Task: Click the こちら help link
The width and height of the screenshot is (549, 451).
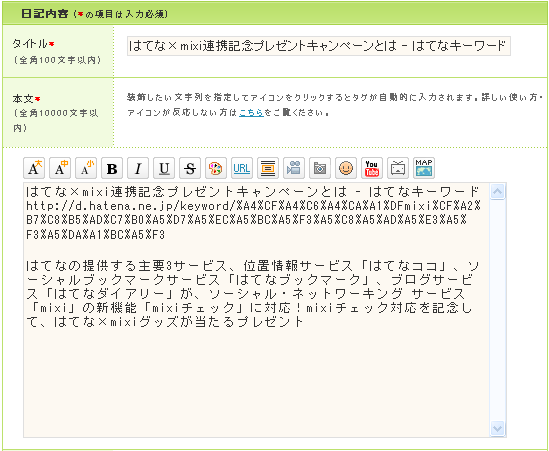Action: [251, 113]
